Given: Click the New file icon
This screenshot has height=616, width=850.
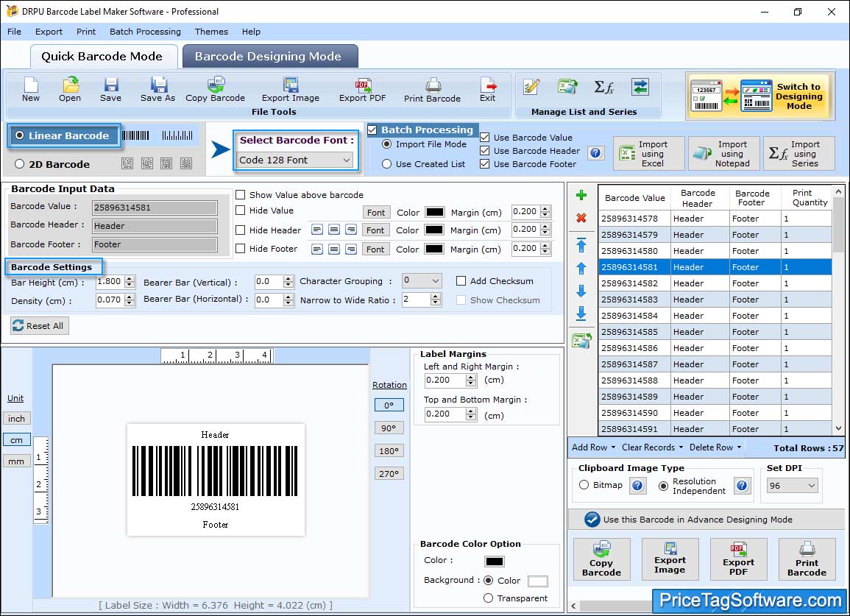Looking at the screenshot, I should (x=31, y=90).
